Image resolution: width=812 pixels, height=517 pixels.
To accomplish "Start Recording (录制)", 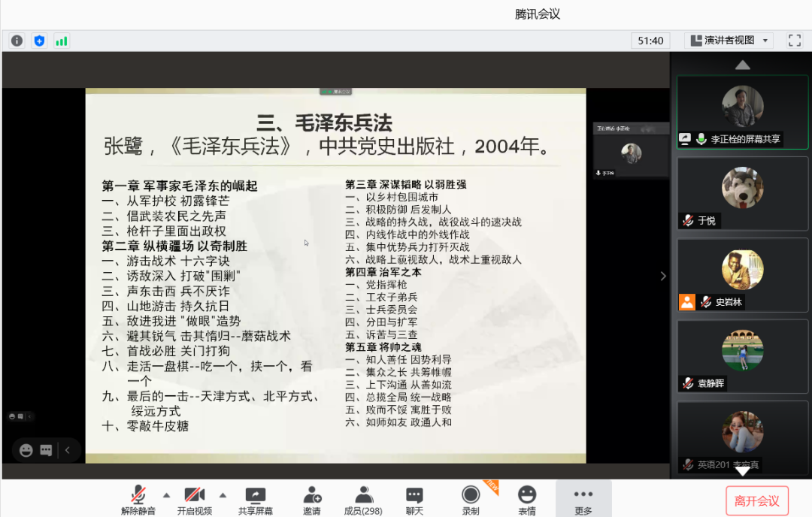I will tap(471, 500).
